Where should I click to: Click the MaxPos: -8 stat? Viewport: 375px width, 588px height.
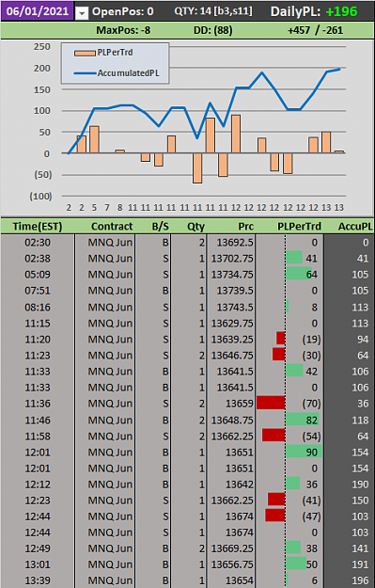tap(123, 30)
